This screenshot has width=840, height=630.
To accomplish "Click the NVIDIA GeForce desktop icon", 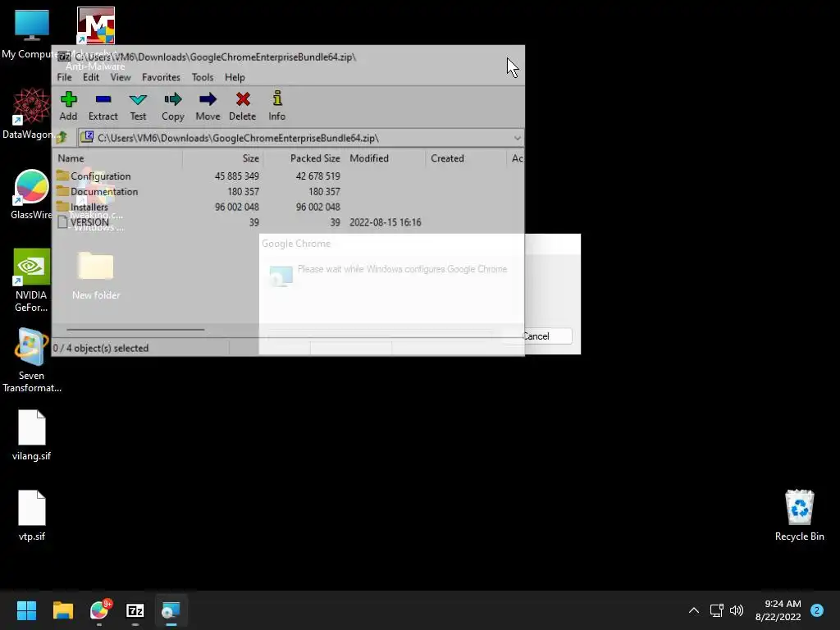I will click(x=31, y=281).
